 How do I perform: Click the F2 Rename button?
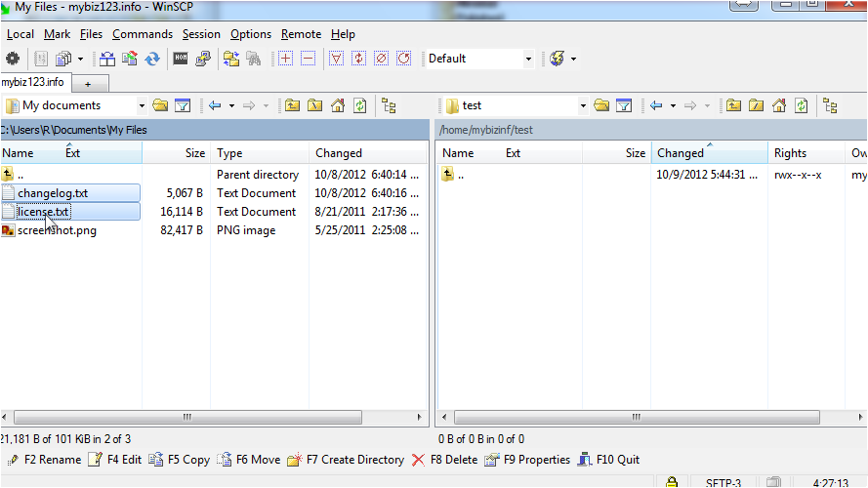pyautogui.click(x=45, y=460)
